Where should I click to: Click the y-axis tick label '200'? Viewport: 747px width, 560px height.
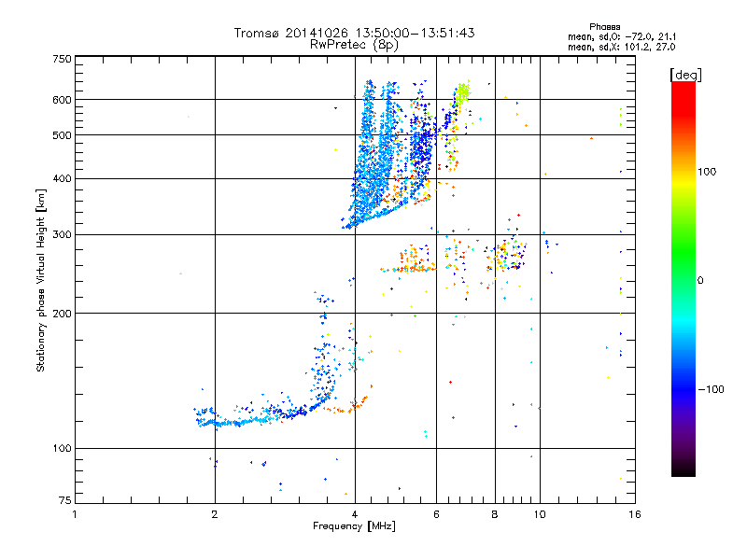pyautogui.click(x=62, y=314)
